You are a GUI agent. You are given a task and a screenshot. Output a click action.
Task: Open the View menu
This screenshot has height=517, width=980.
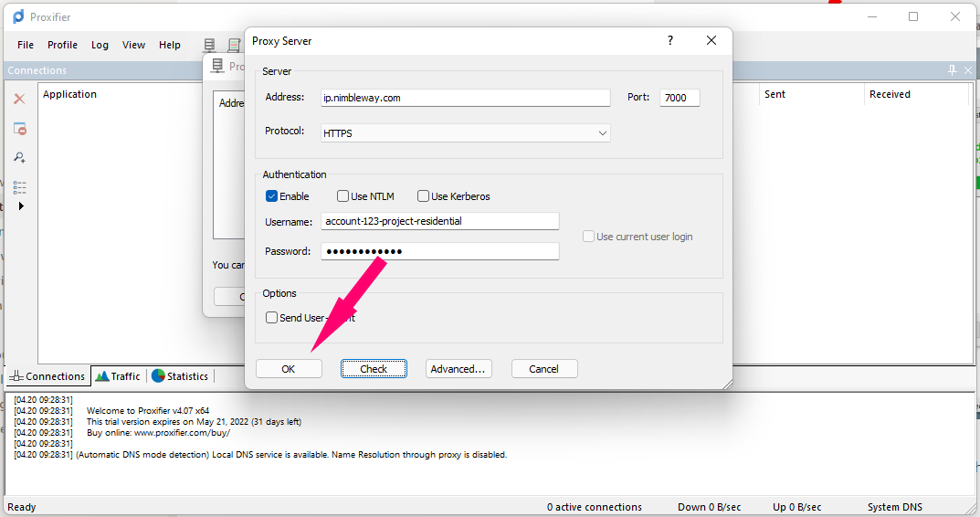[133, 45]
